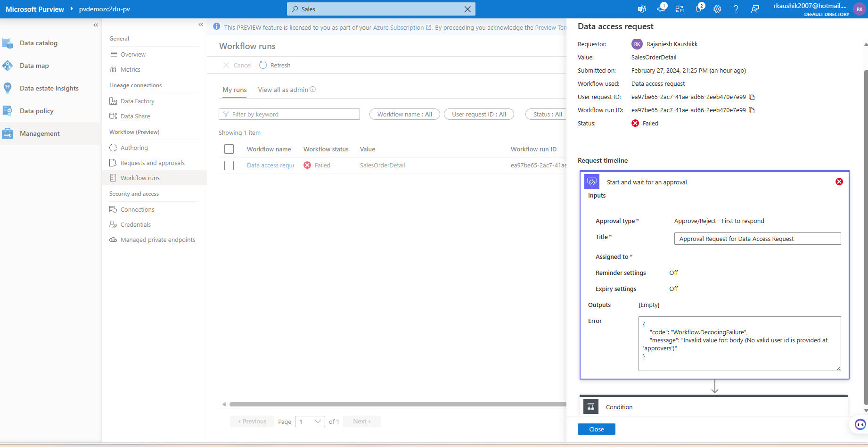Expand the Condition step
Viewport: 868px width, 447px height.
pyautogui.click(x=713, y=407)
